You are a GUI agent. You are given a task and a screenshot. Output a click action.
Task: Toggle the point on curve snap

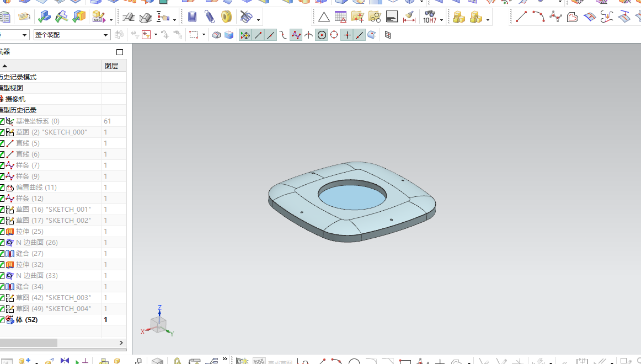click(x=359, y=35)
